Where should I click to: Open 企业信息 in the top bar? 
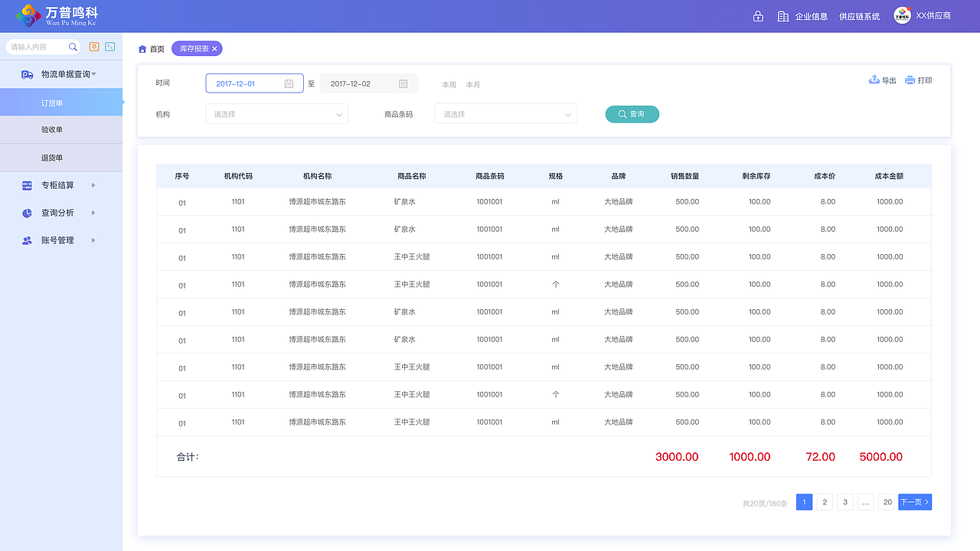812,16
